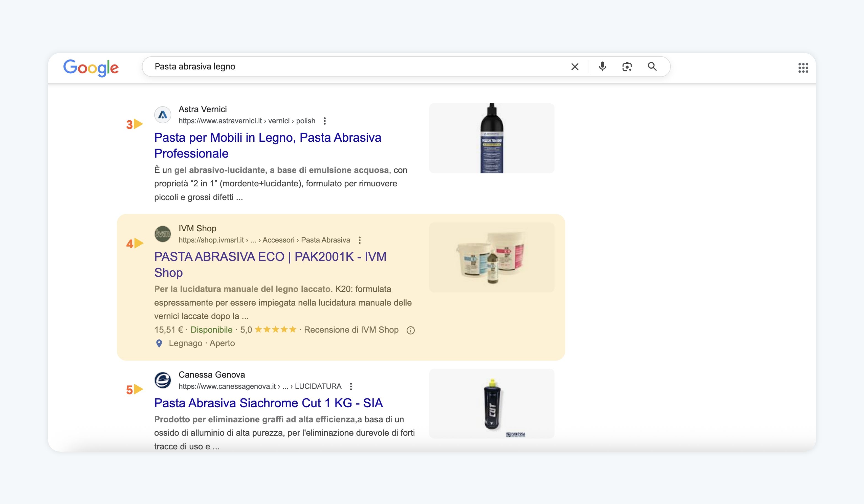The height and width of the screenshot is (504, 864).
Task: Start voice search with microphone icon
Action: point(602,66)
